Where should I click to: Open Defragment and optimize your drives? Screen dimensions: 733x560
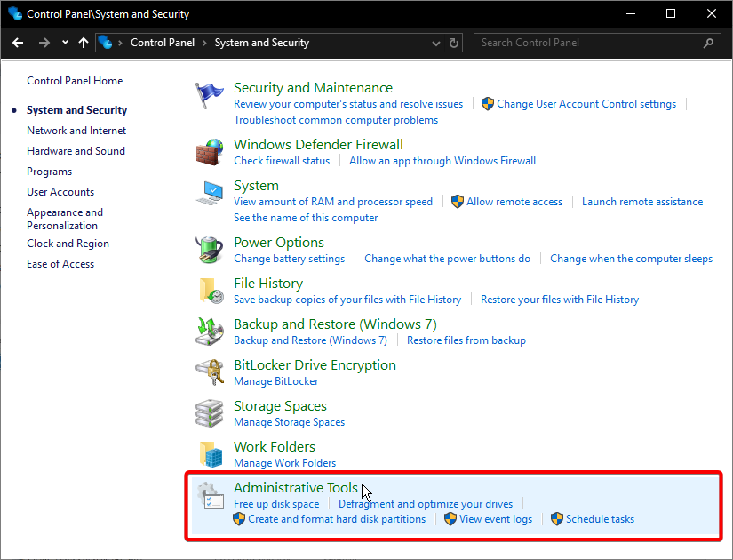pos(426,504)
